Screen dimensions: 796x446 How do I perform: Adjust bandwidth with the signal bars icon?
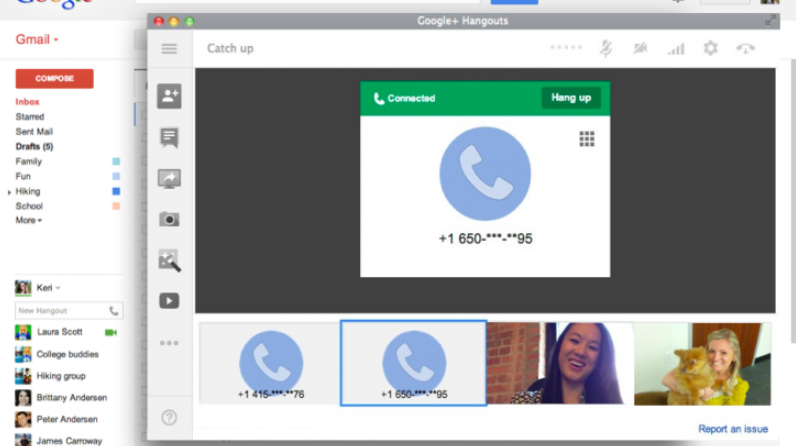(676, 49)
